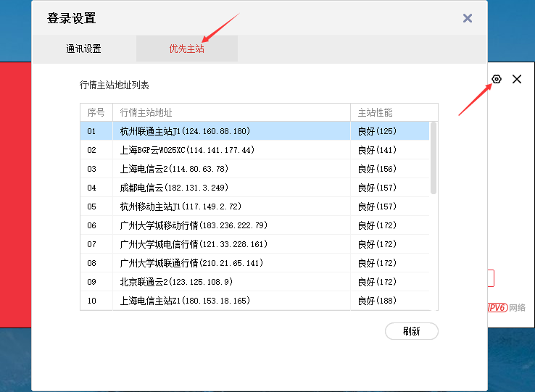Image resolution: width=535 pixels, height=392 pixels.
Task: Click sequence number 10 cell
Action: [96, 301]
